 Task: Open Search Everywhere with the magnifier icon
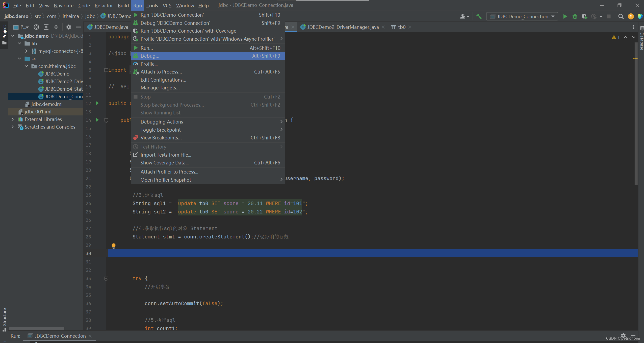[x=621, y=16]
